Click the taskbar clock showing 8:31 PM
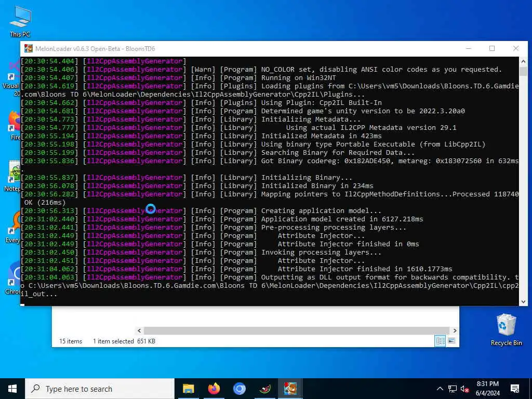The width and height of the screenshot is (532, 399). 487,389
